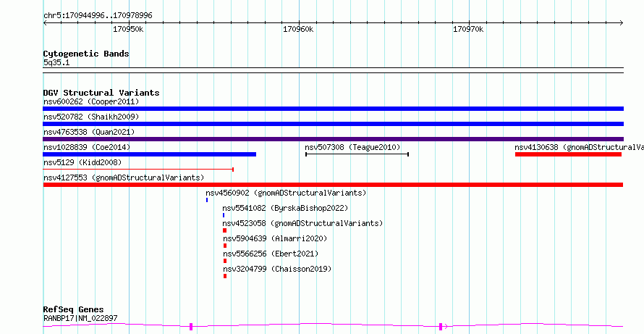Viewport: 644px width, 334px height.
Task: Select the nsv600262 blue variant bar
Action: point(333,109)
